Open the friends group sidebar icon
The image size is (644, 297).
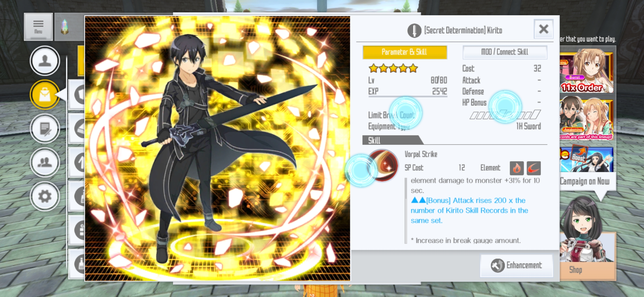45,162
